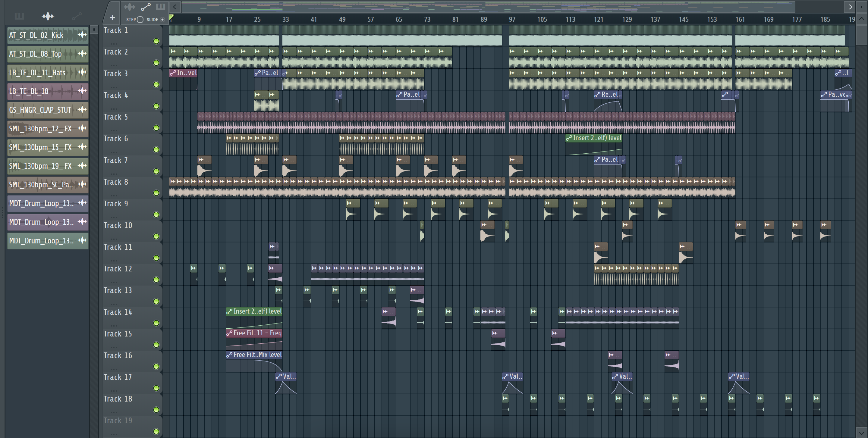Select the first kick audio clip on Track 1
Viewport: 868px width, 438px height.
click(224, 36)
